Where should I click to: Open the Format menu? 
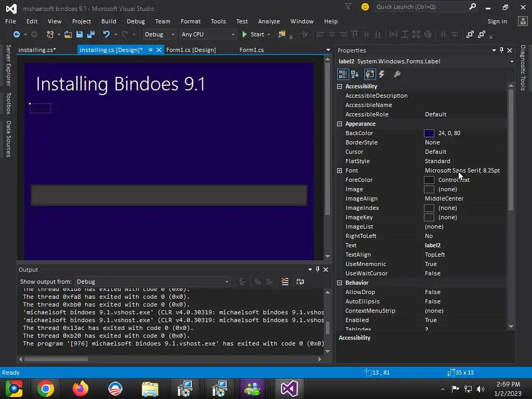coord(190,21)
